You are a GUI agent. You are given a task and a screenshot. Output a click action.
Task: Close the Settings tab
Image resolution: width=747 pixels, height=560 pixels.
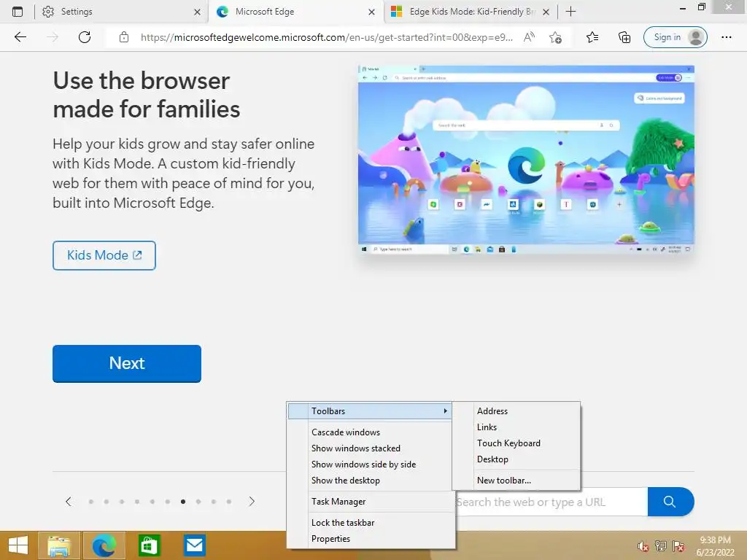tap(197, 12)
